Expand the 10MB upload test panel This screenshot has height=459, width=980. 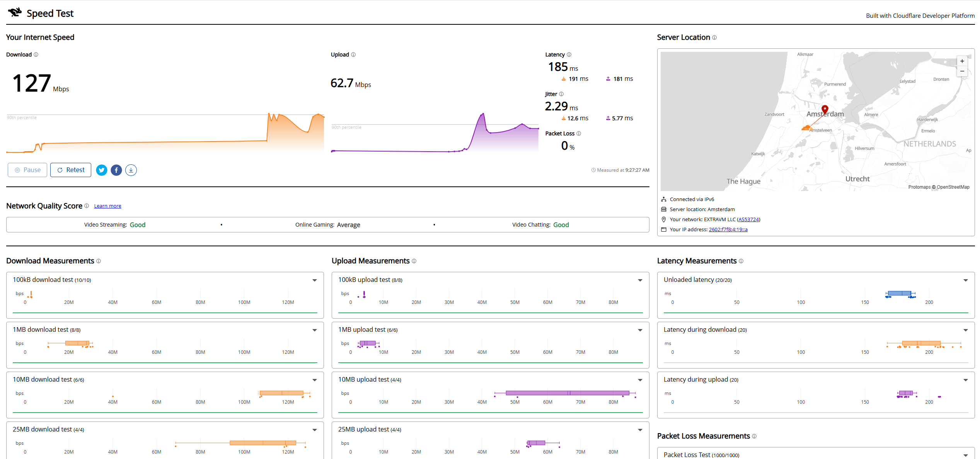point(640,380)
